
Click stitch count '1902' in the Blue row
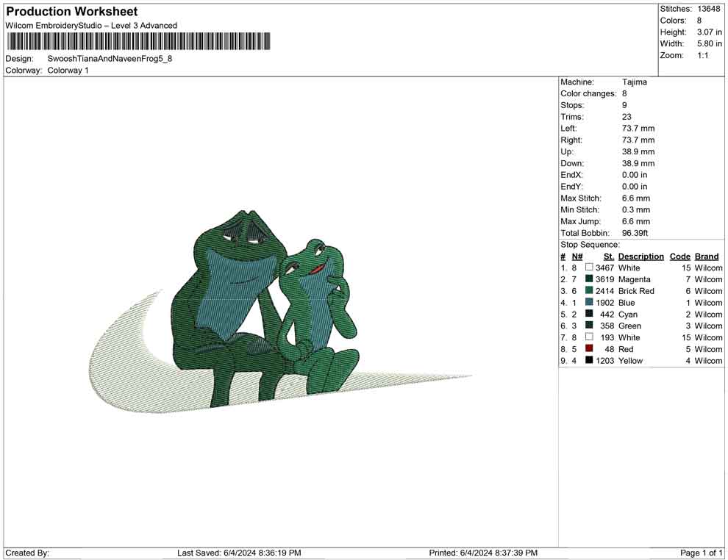605,303
